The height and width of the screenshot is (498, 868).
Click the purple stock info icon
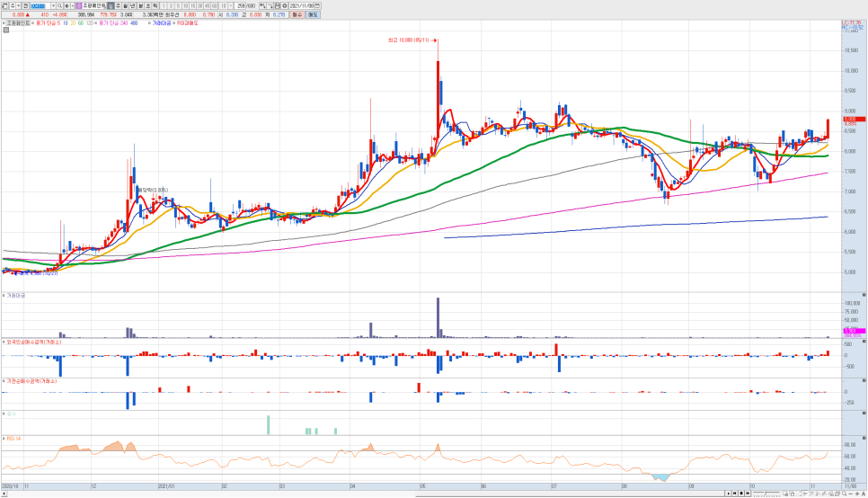tap(78, 5)
